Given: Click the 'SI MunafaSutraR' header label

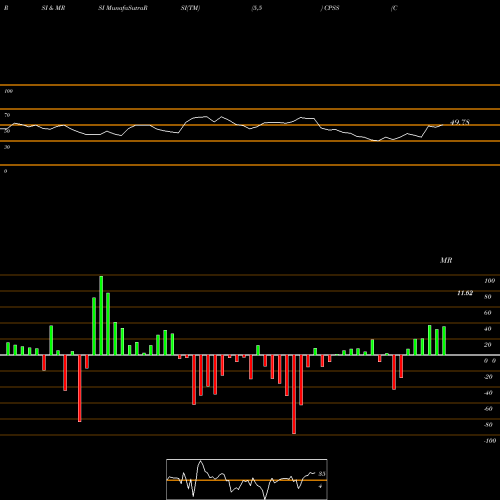Looking at the screenshot, I should pos(123,8).
